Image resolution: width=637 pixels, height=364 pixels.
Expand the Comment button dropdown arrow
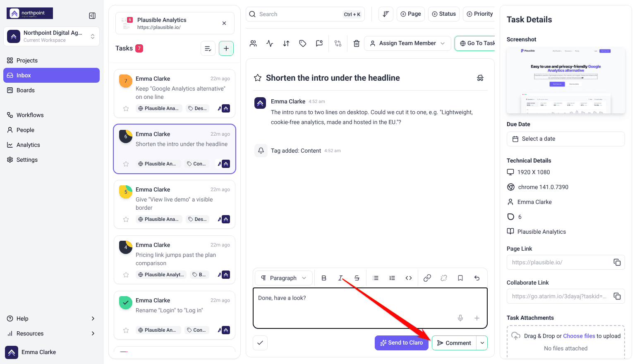point(482,343)
